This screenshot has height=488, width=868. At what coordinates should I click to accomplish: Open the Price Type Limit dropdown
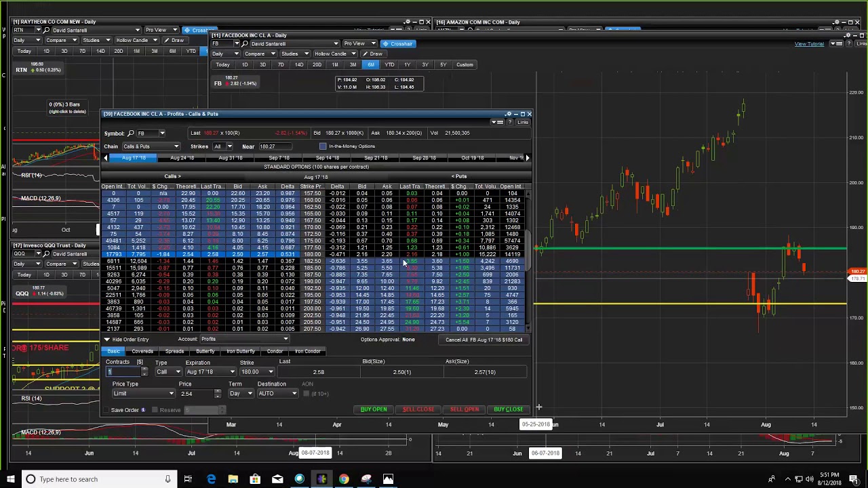[143, 394]
